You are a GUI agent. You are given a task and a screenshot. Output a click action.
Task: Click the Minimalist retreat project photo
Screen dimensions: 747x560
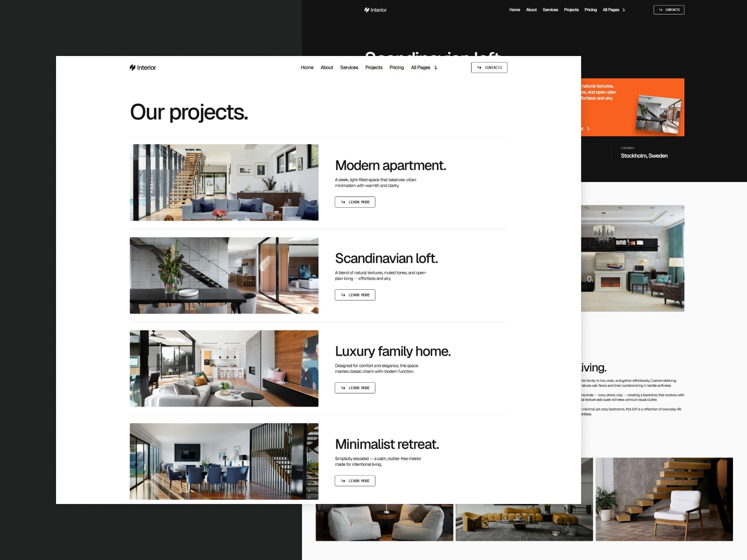pos(224,461)
